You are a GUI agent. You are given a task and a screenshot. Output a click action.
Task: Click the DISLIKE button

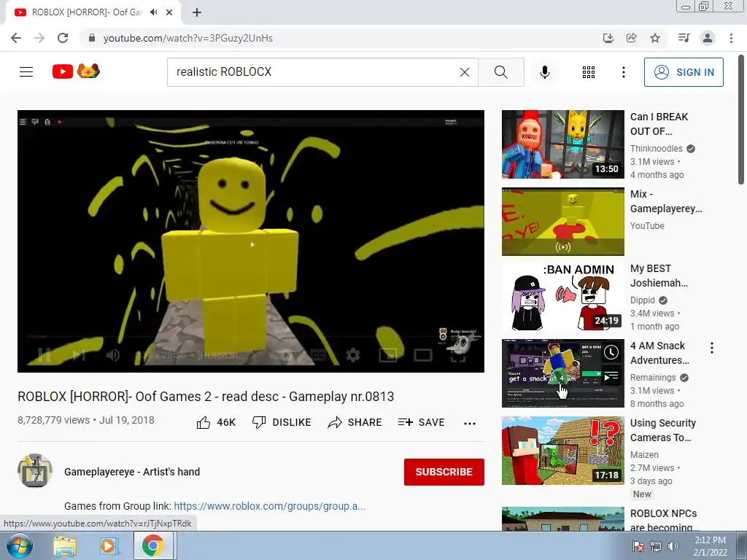pyautogui.click(x=282, y=422)
